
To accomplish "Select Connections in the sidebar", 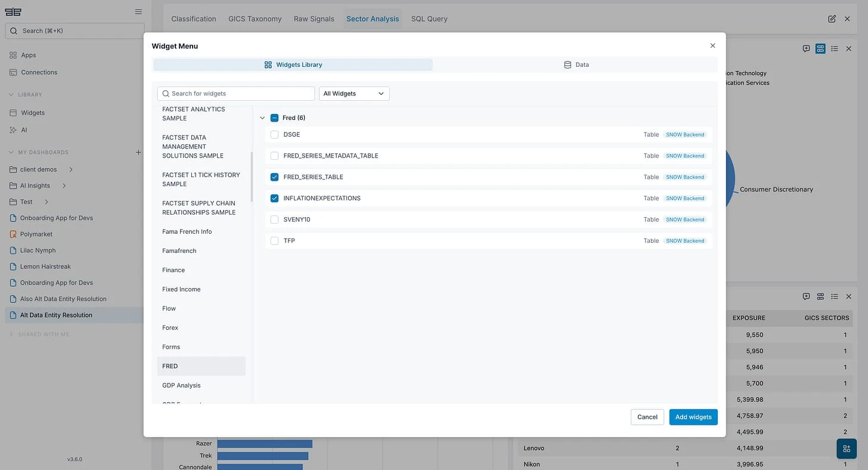I will (39, 72).
